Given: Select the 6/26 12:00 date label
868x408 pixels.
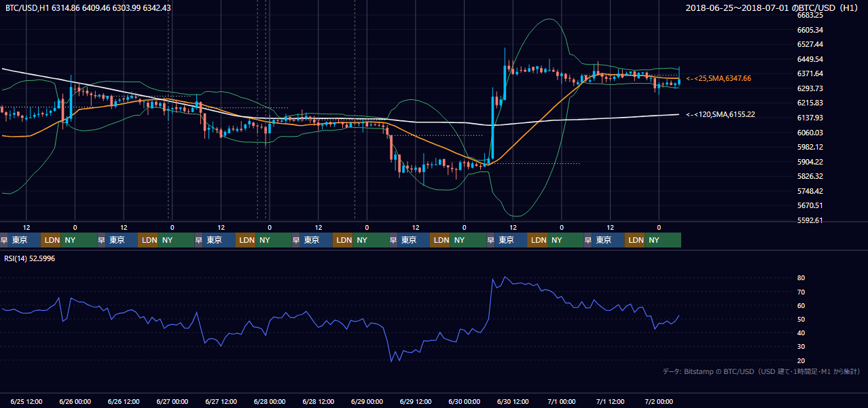Looking at the screenshot, I should point(124,401).
